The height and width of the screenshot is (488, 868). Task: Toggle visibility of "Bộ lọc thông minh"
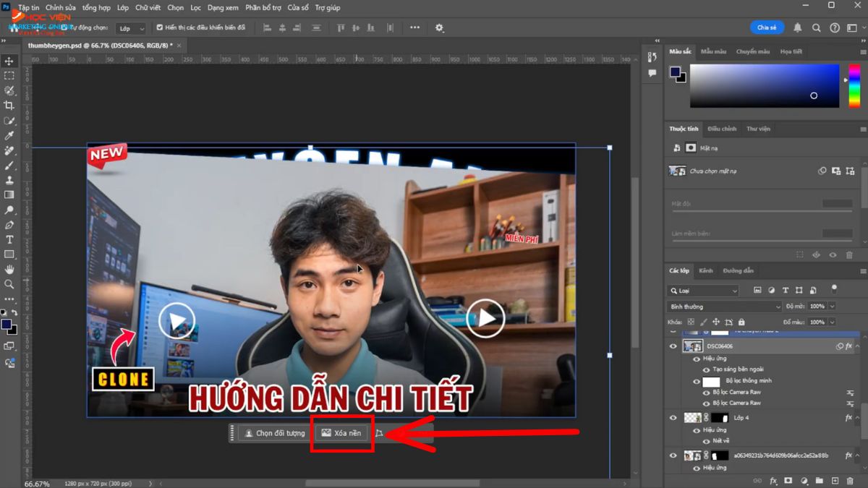697,380
